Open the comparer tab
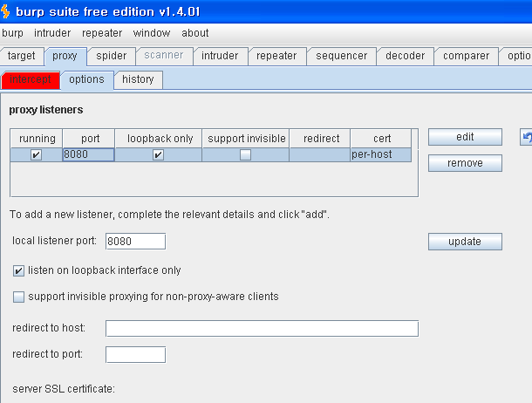This screenshot has height=403, width=532. 467,56
